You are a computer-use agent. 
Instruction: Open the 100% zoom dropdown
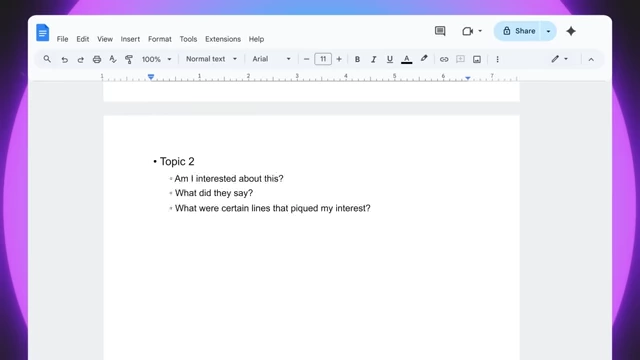[156, 60]
